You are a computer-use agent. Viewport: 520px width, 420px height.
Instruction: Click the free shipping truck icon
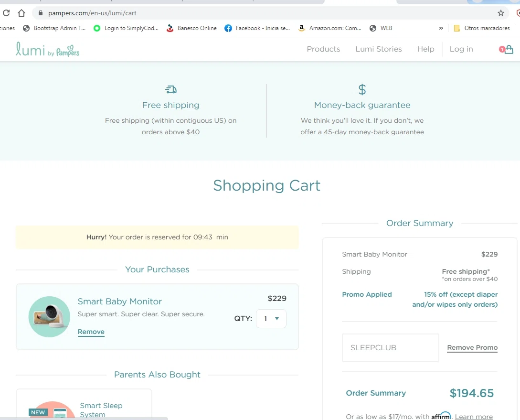point(171,89)
